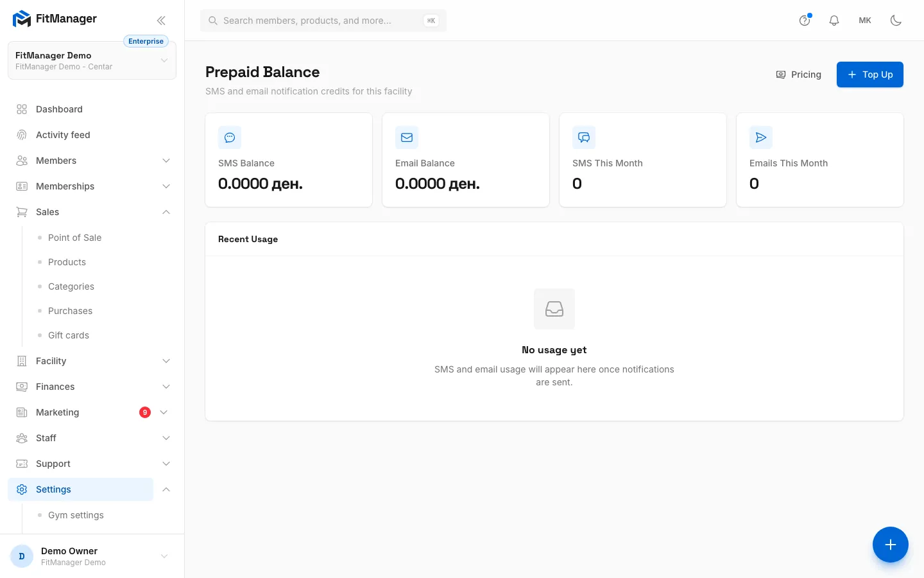
Task: Collapse the Sales submenu chevron
Action: click(x=166, y=212)
